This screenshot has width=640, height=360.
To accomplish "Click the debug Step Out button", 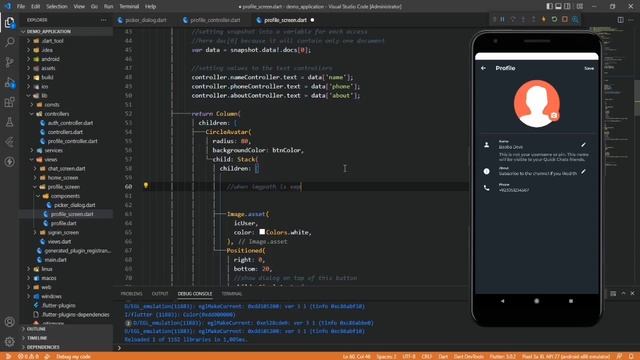I will pos(533,20).
